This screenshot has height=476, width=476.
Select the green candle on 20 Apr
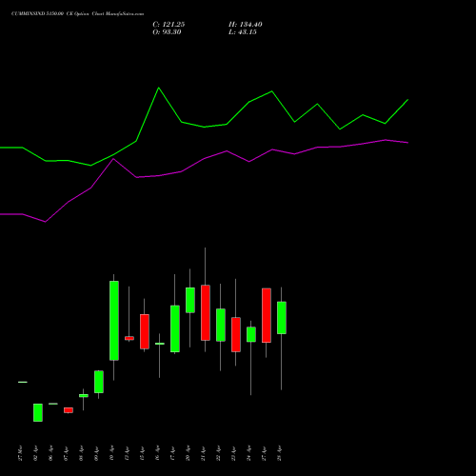(x=190, y=300)
